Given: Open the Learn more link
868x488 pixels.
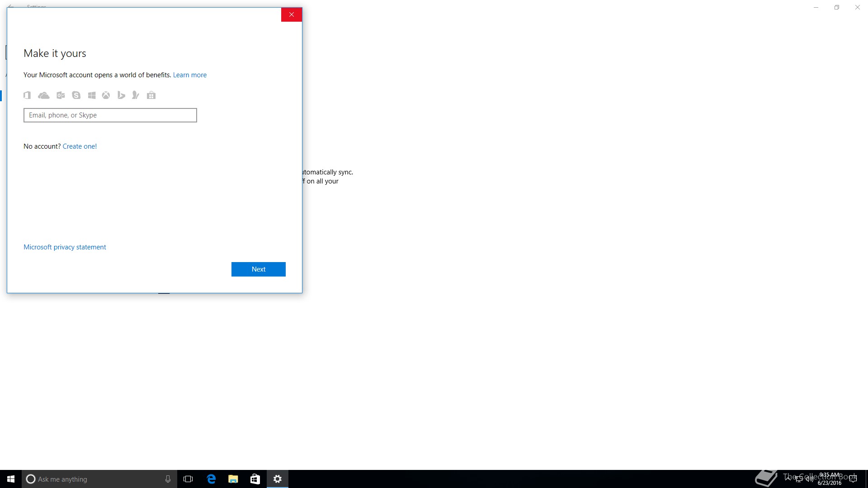Looking at the screenshot, I should [x=190, y=75].
